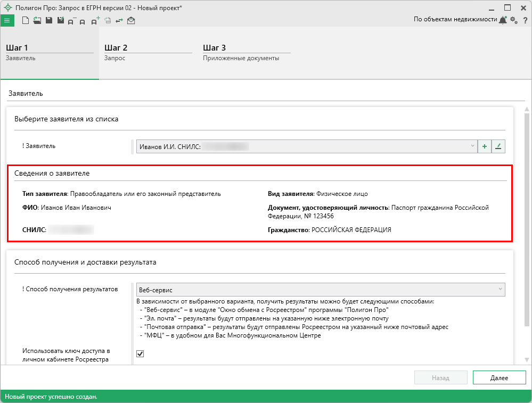Image resolution: width=532 pixels, height=403 pixels.
Task: Switch to Шаг 3 Приложенные документы tab
Action: (x=246, y=53)
